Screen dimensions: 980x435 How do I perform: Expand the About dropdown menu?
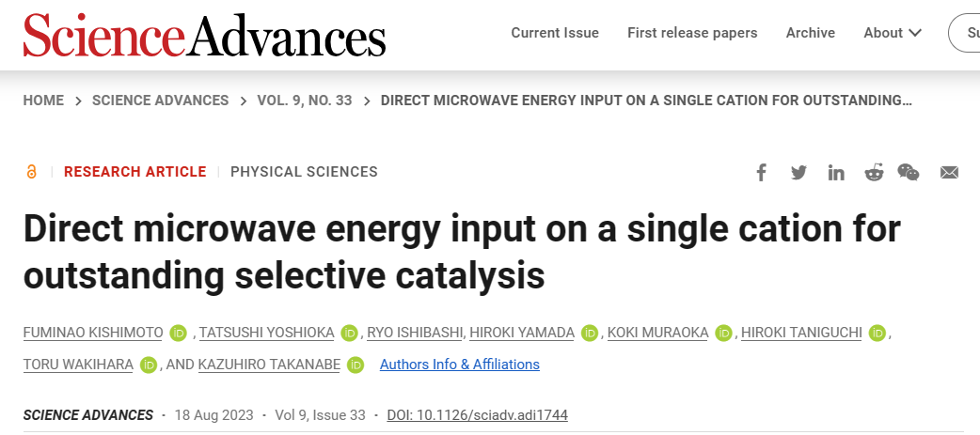click(893, 33)
